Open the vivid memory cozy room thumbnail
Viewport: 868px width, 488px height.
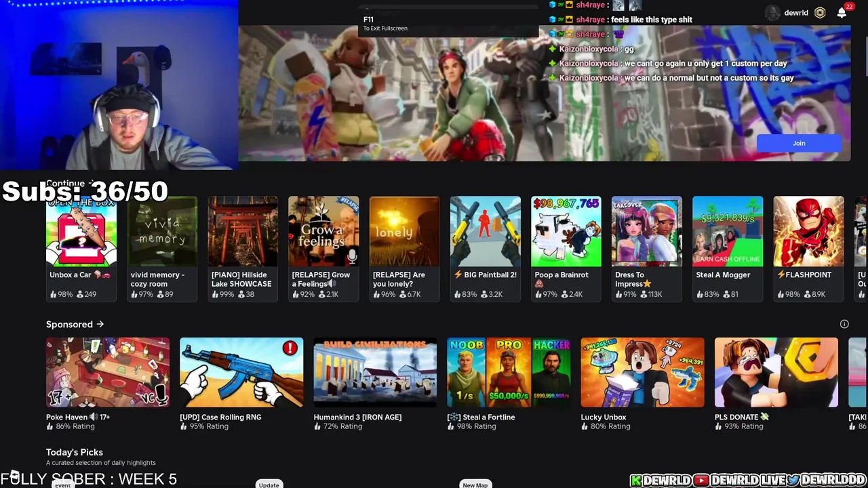coord(162,231)
